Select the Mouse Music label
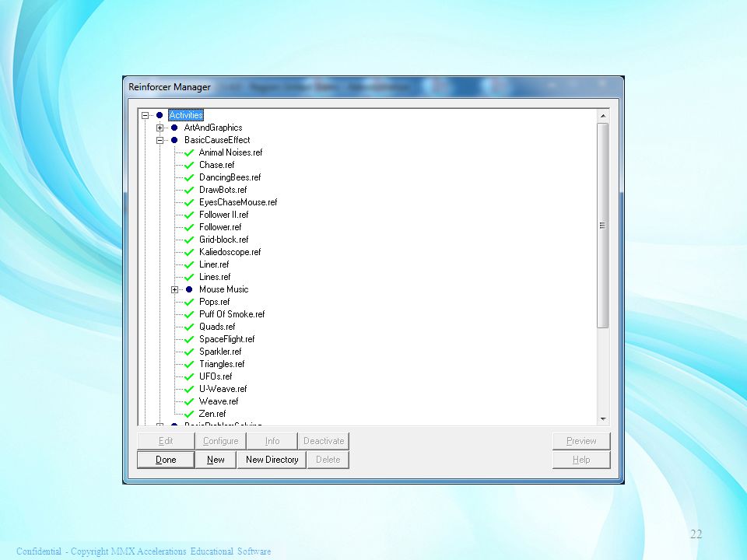 [223, 289]
